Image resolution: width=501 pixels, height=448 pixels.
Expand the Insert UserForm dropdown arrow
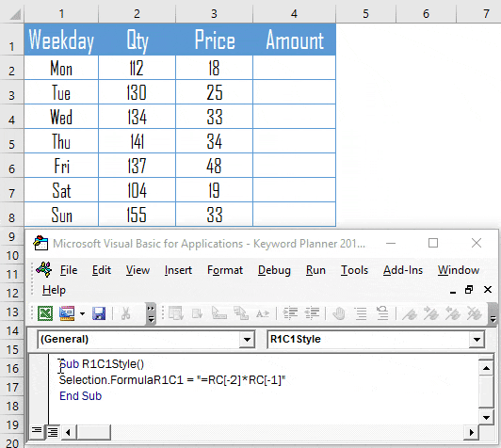pyautogui.click(x=82, y=313)
